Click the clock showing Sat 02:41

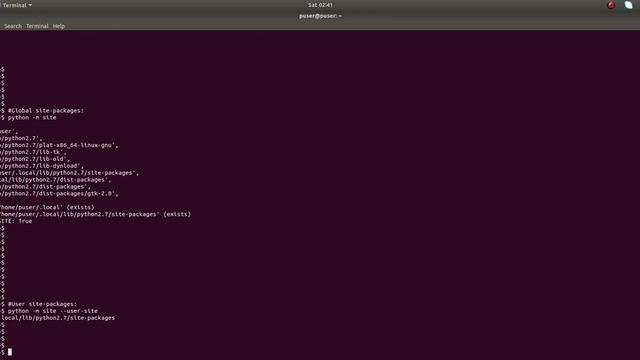click(320, 5)
